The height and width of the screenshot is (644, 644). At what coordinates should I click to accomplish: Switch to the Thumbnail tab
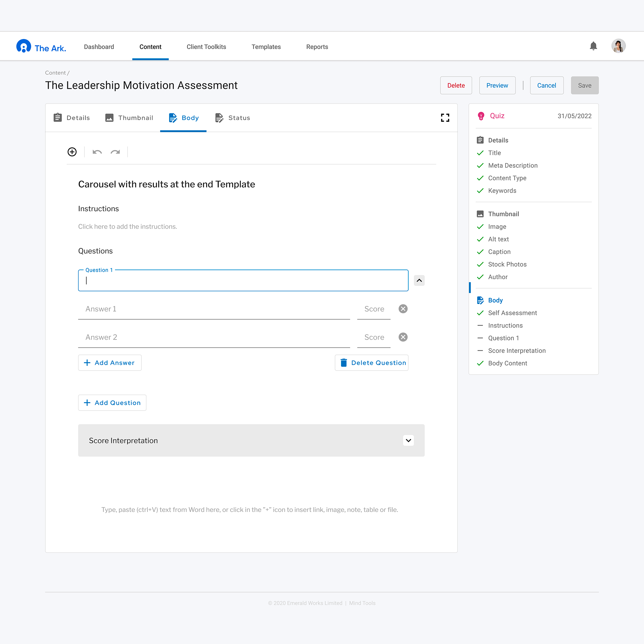[129, 118]
